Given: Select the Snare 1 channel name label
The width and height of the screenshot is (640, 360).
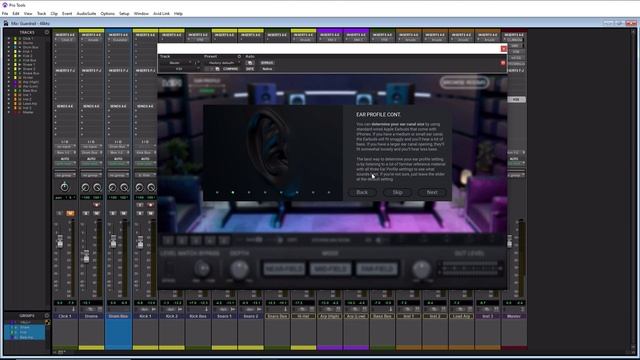Looking at the screenshot, I should point(224,316).
